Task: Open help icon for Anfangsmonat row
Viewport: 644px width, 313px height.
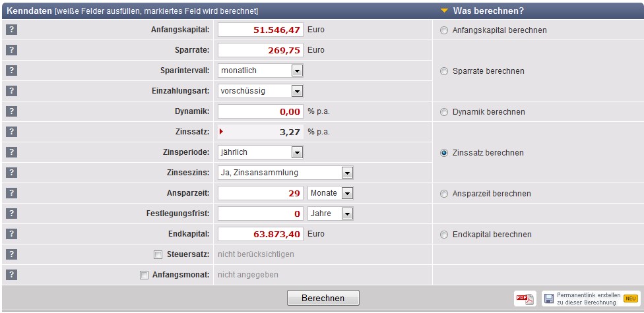Action: click(11, 275)
